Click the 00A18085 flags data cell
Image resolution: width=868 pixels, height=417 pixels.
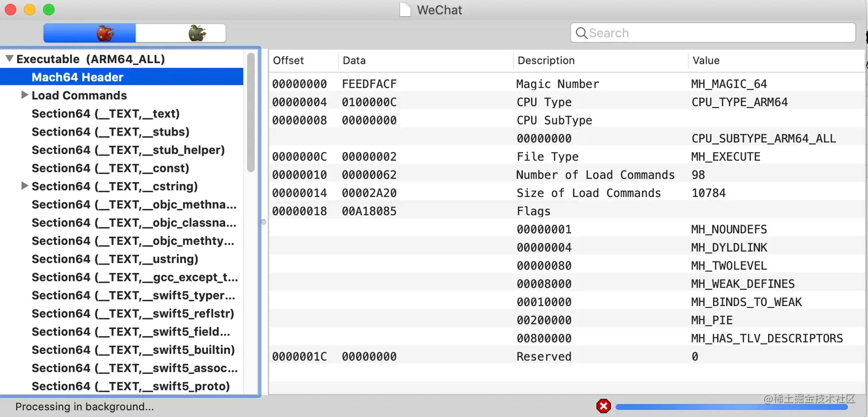tap(369, 211)
